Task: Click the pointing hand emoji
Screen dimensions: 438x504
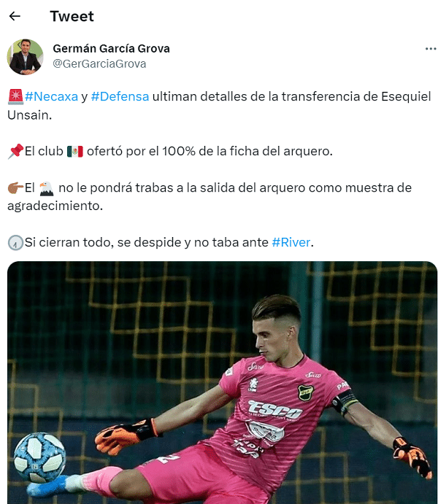Action: [15, 187]
